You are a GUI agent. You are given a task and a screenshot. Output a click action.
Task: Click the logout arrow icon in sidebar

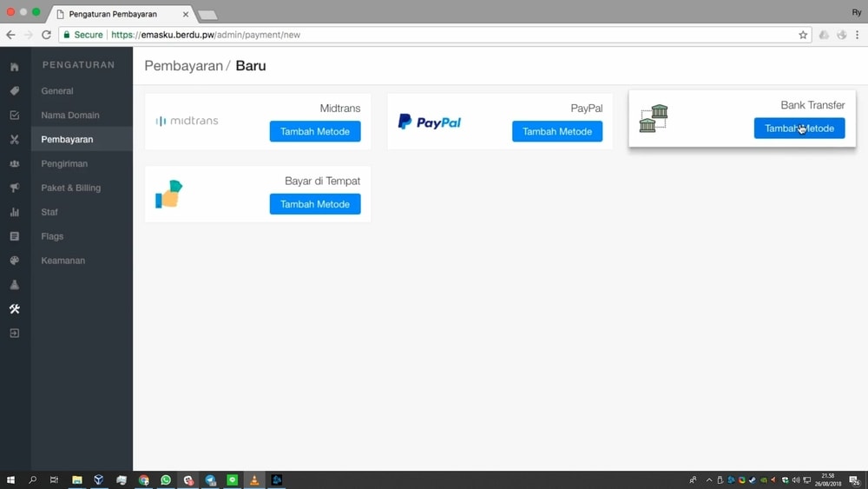tap(15, 334)
